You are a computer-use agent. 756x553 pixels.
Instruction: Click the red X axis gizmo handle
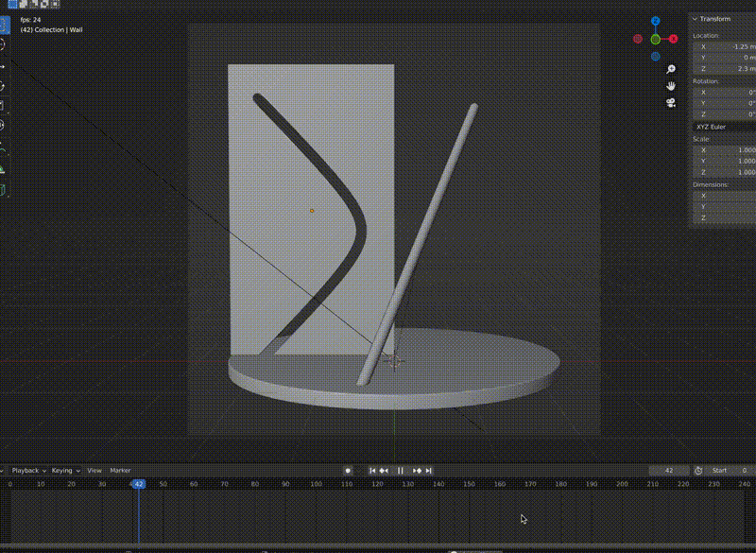(x=673, y=39)
